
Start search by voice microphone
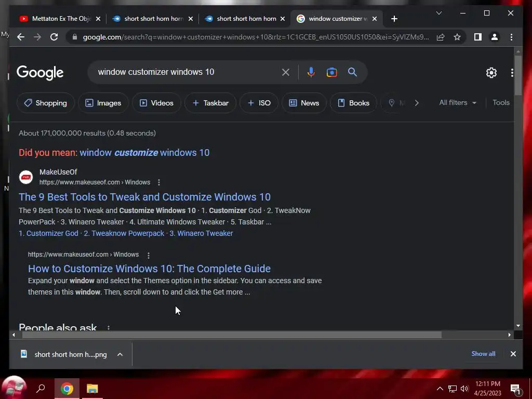pos(311,72)
